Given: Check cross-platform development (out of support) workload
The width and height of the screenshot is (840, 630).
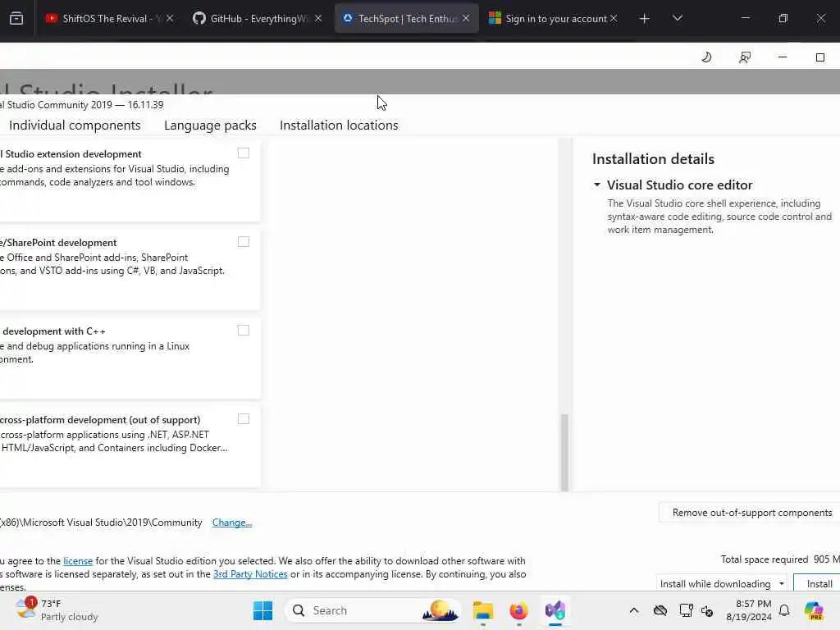Looking at the screenshot, I should click(244, 419).
